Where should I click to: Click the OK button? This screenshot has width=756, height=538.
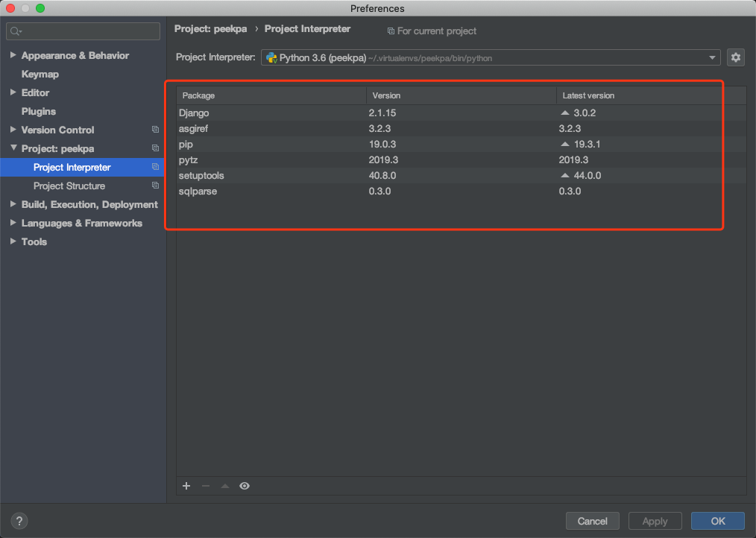coord(717,521)
